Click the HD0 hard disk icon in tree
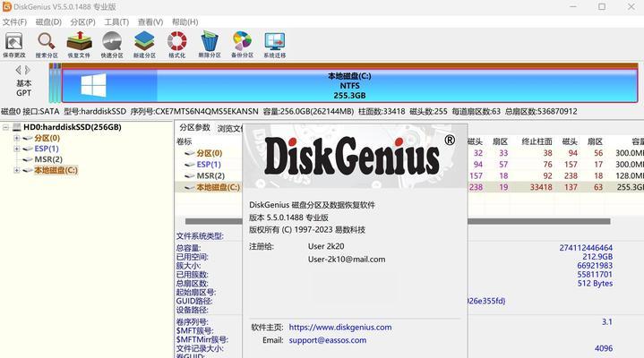The width and height of the screenshot is (644, 358). [17, 127]
